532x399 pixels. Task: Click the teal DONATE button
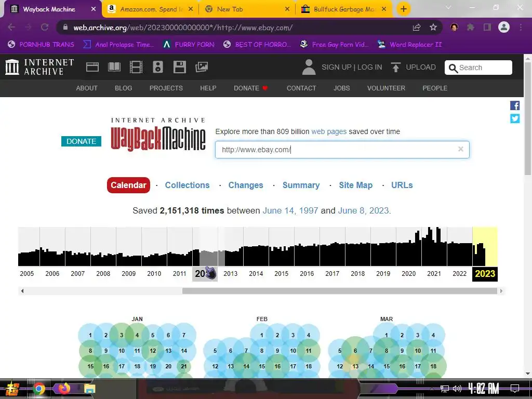pyautogui.click(x=81, y=141)
